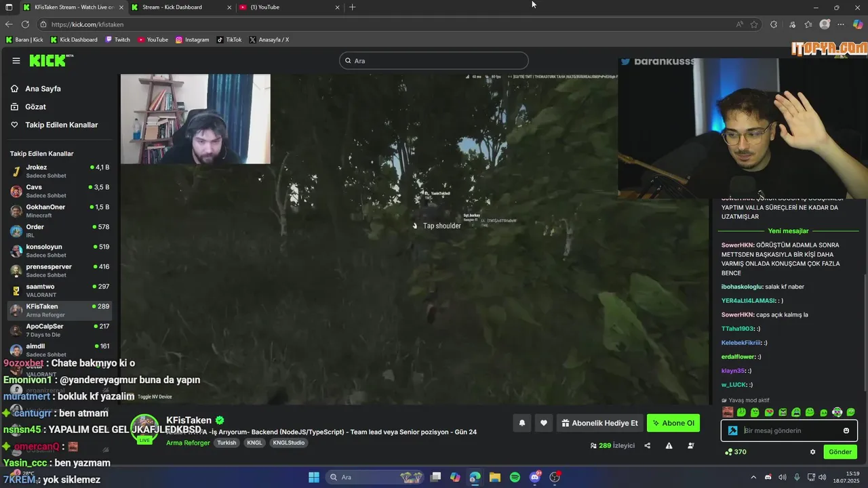Click the Edge Copilot icon

[x=858, y=24]
